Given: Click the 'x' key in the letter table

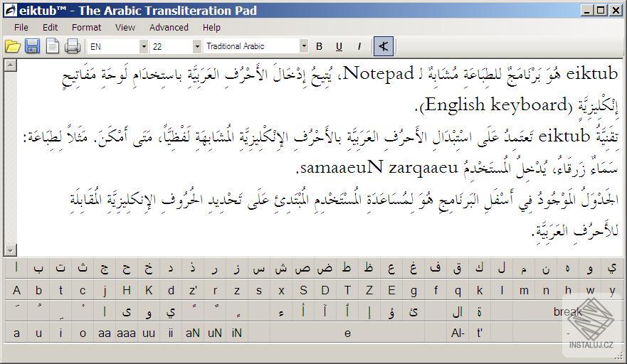Looking at the screenshot, I should click(281, 290).
